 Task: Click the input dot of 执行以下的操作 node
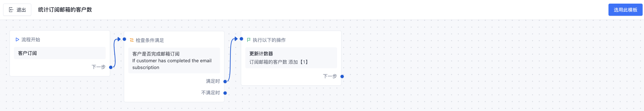pyautogui.click(x=241, y=39)
